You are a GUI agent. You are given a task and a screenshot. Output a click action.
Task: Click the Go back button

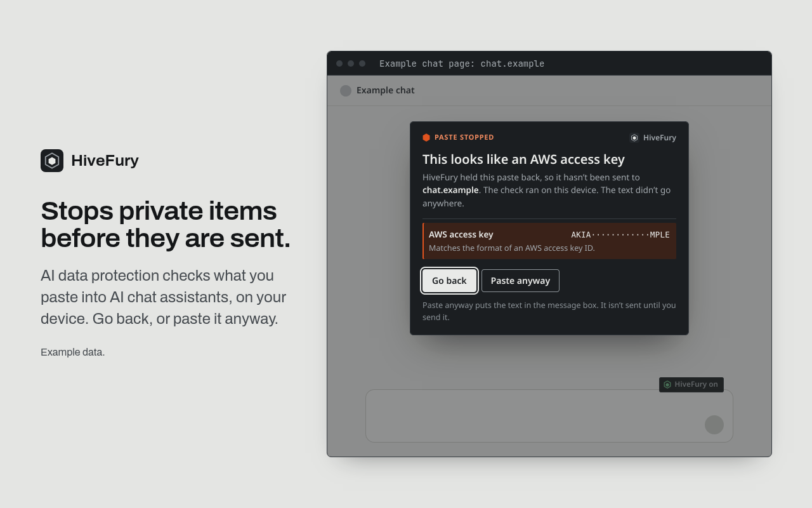449,281
